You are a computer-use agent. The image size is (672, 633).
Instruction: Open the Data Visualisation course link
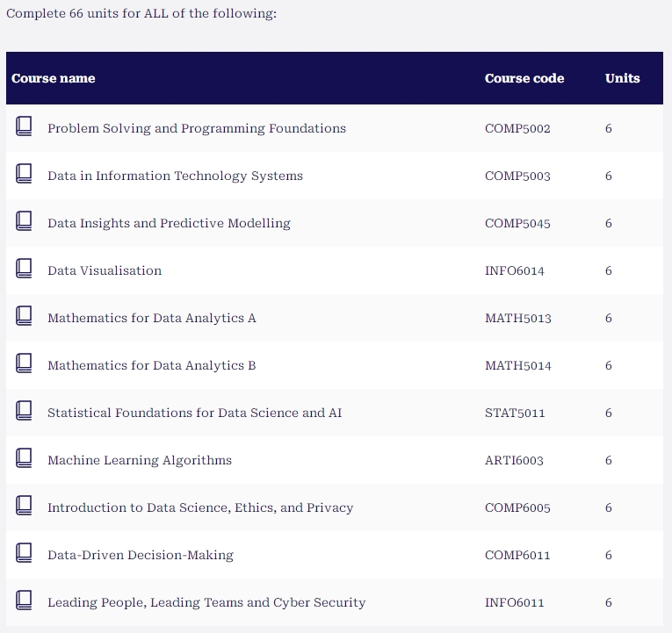105,270
